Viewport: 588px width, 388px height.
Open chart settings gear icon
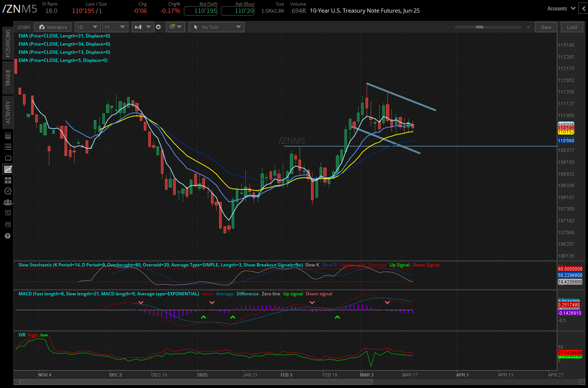(158, 27)
